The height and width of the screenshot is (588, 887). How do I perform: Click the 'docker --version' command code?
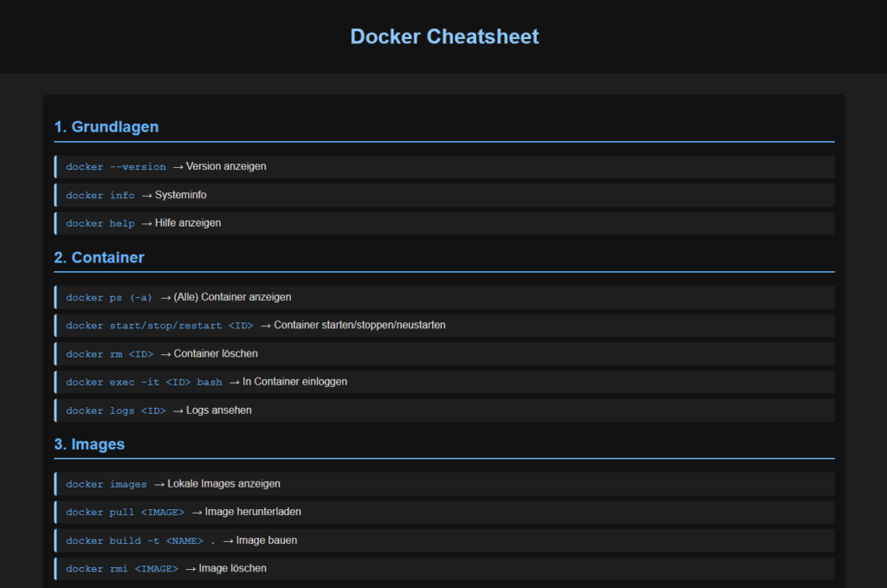point(115,167)
